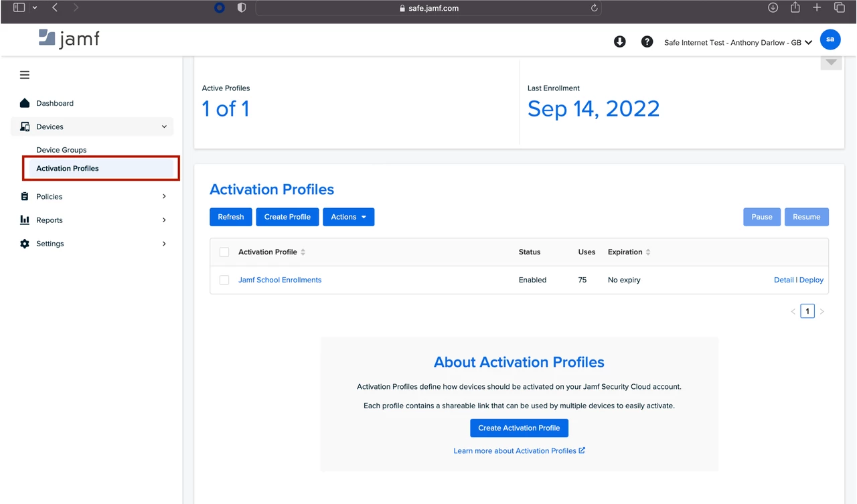
Task: Click the Resume button
Action: pyautogui.click(x=807, y=217)
